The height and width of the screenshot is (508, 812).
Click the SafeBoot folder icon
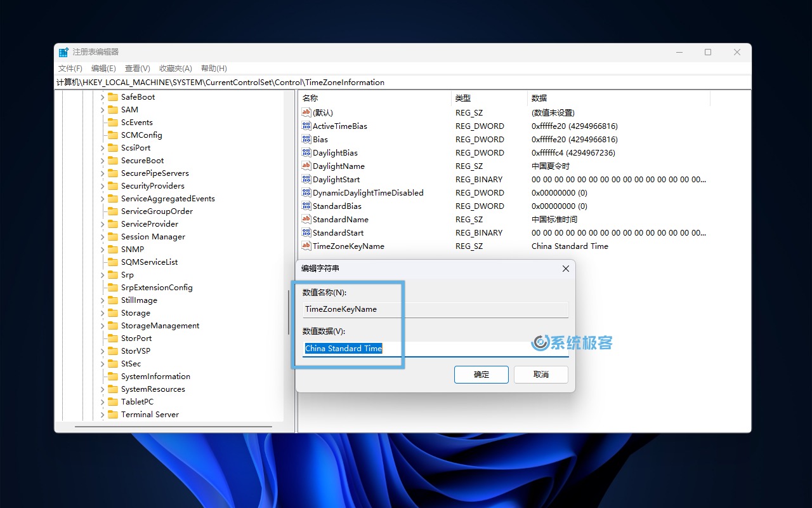(x=113, y=97)
